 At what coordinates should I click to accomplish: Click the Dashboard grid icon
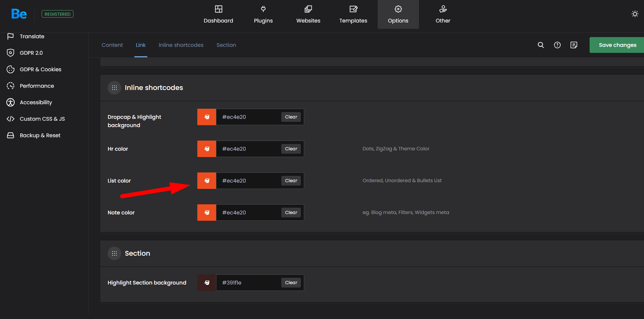tap(218, 9)
